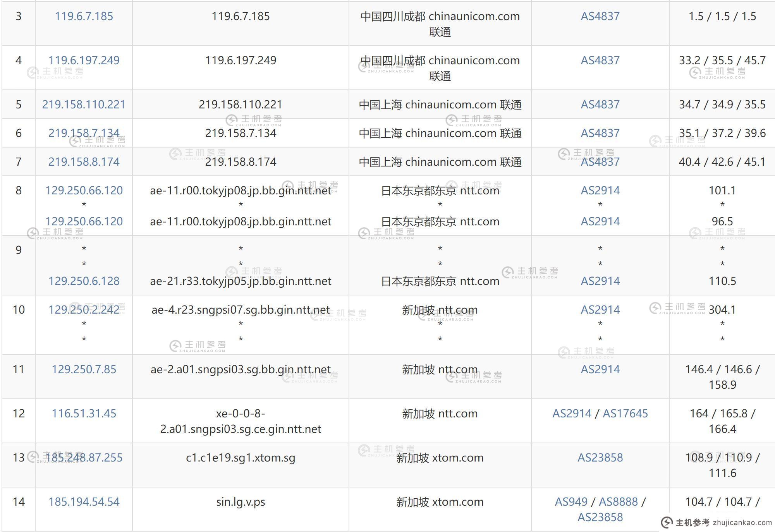775x532 pixels.
Task: Select latency 33.2 / 35.5 / 45.7
Action: [x=722, y=60]
